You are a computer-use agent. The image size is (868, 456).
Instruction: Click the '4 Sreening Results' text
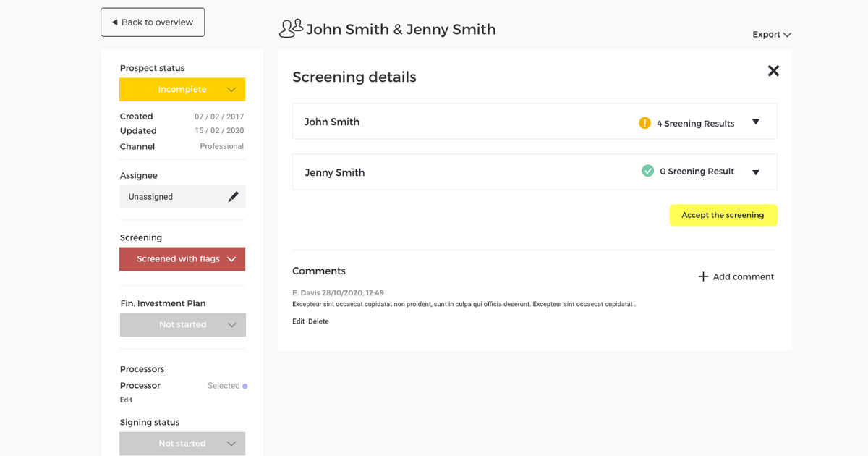click(x=695, y=124)
